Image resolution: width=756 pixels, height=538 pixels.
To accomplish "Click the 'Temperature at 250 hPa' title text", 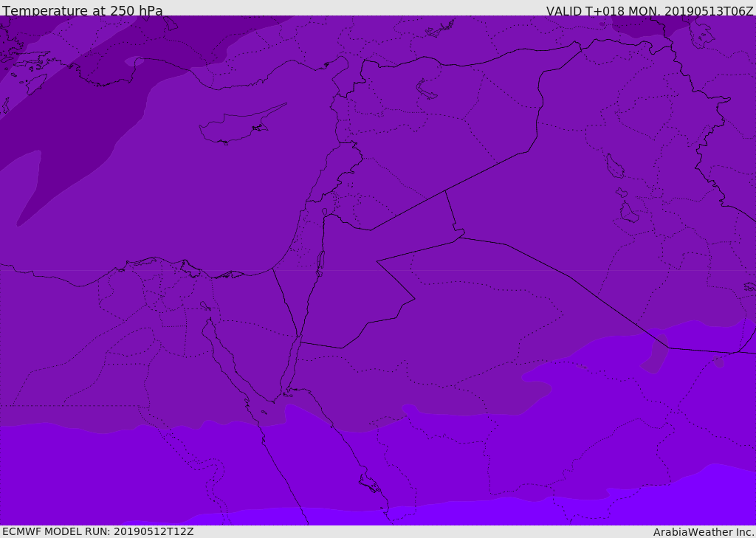I will [83, 10].
